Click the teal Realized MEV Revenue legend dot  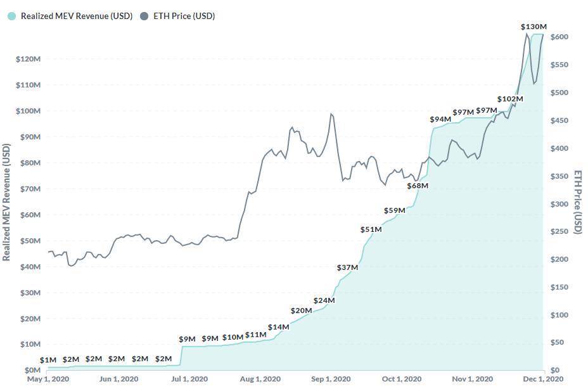12,16
